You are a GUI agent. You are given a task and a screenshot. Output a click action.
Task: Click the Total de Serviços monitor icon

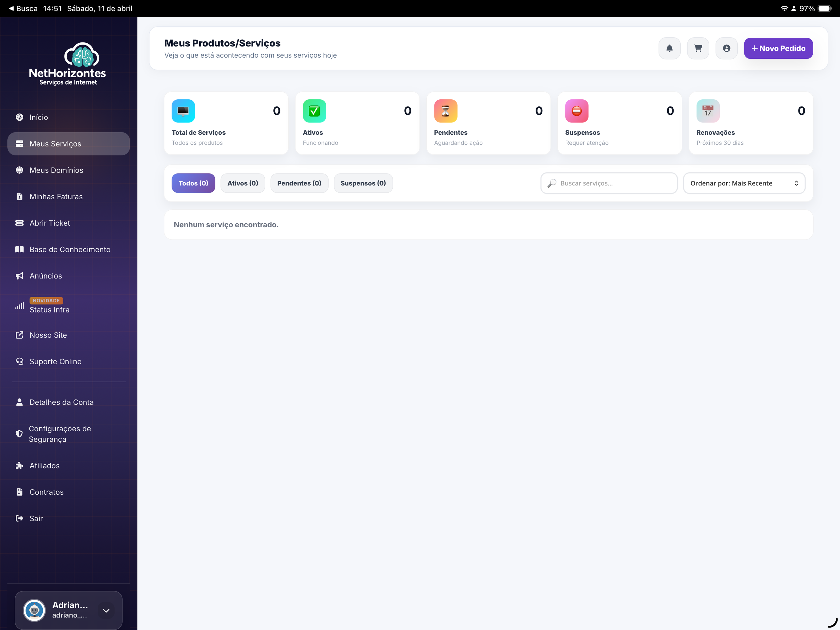coord(183,111)
